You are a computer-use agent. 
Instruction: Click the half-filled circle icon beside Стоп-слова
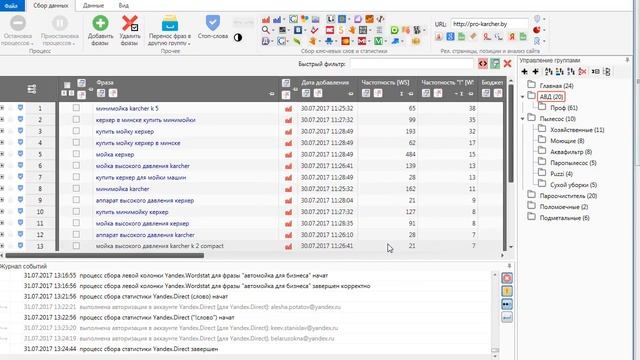coord(238,38)
